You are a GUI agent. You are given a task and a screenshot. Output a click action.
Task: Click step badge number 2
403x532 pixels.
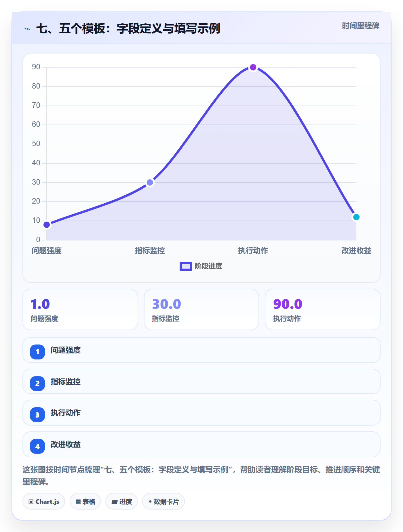coord(37,383)
